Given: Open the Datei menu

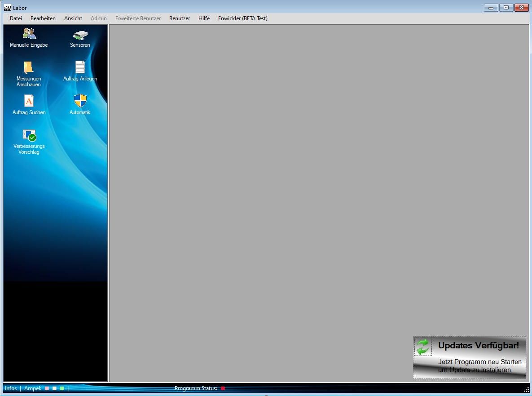Looking at the screenshot, I should coord(16,18).
